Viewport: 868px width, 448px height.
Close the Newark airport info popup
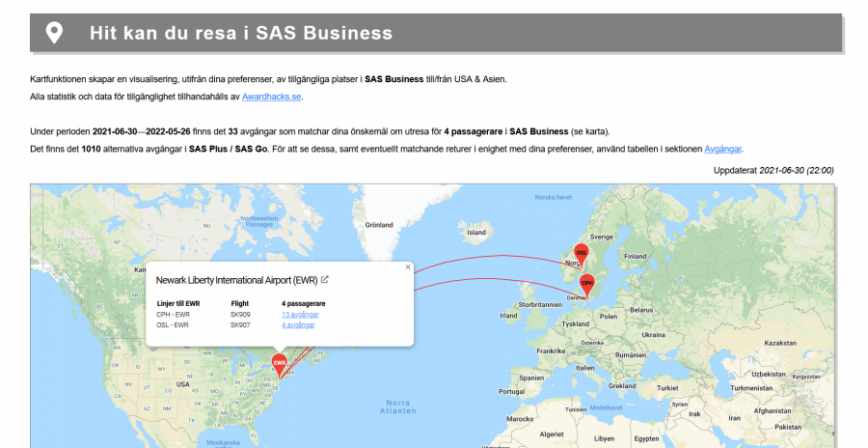coord(408,267)
